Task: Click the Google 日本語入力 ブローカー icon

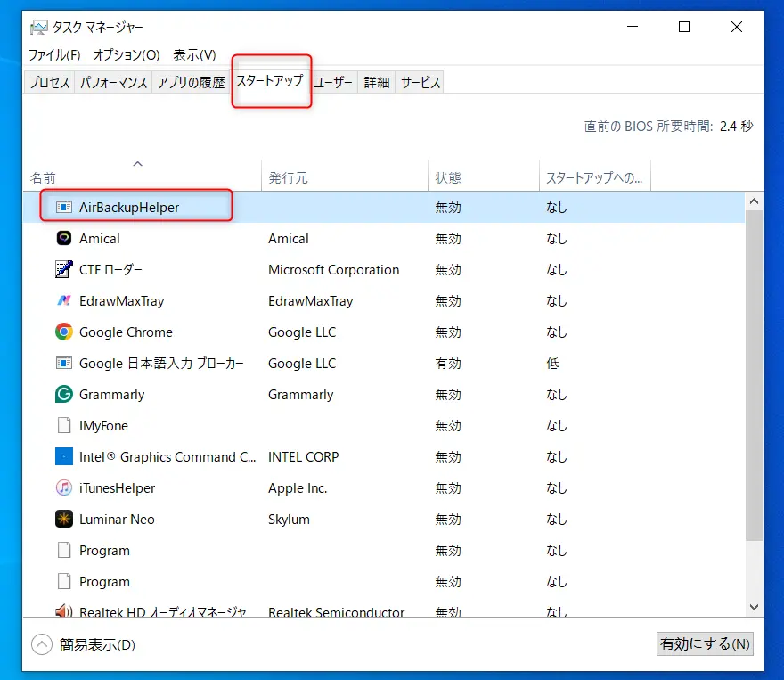Action: (x=64, y=363)
